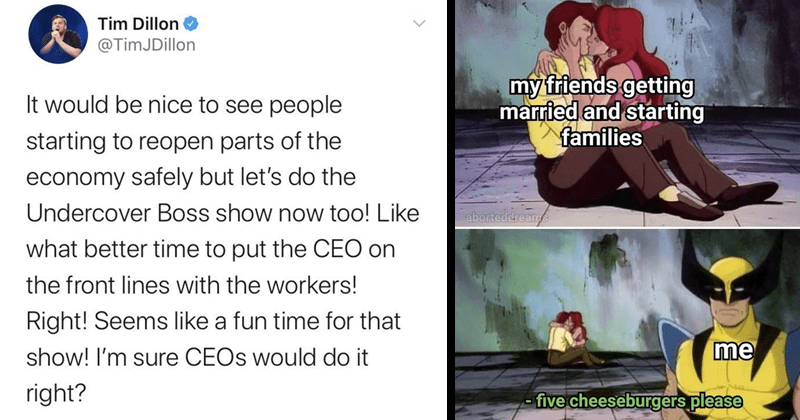Click the blue verified badge
Image resolution: width=800 pixels, height=420 pixels.
[x=190, y=23]
